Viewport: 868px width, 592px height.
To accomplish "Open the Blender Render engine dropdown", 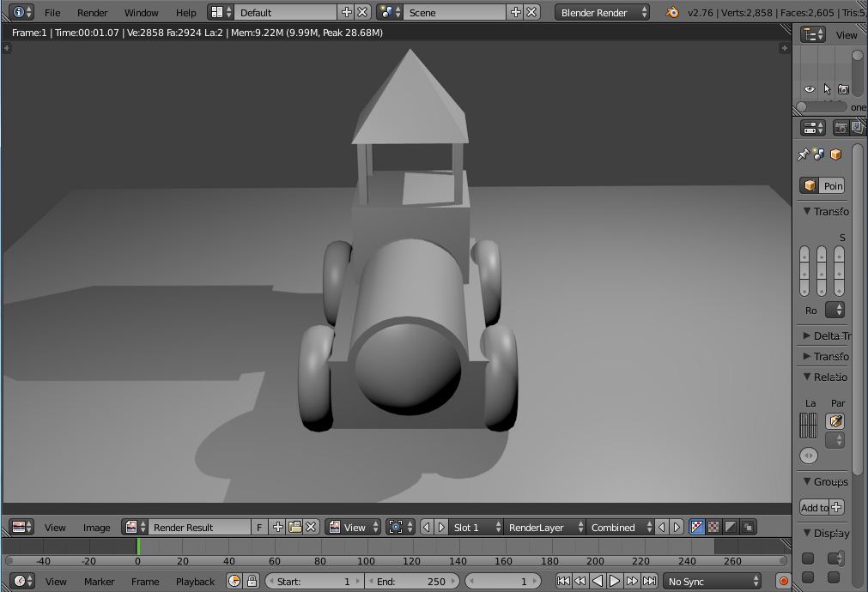I will click(601, 12).
